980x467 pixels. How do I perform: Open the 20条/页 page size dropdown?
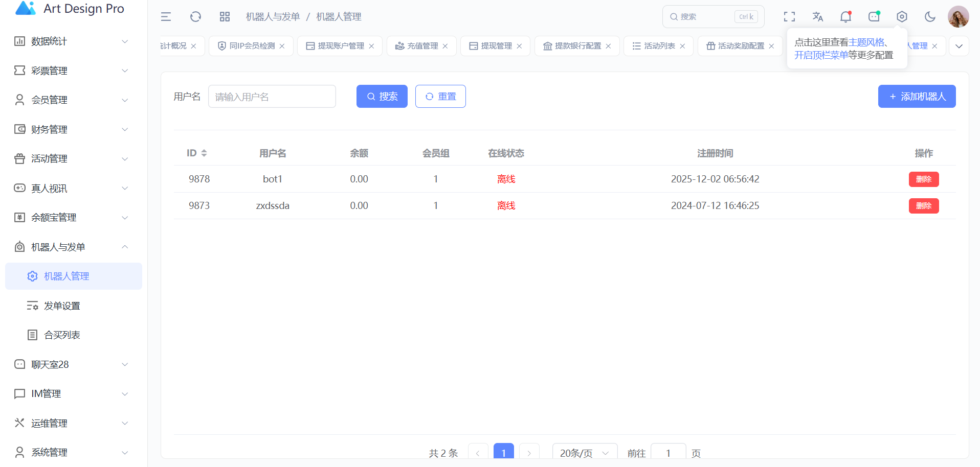pyautogui.click(x=584, y=453)
